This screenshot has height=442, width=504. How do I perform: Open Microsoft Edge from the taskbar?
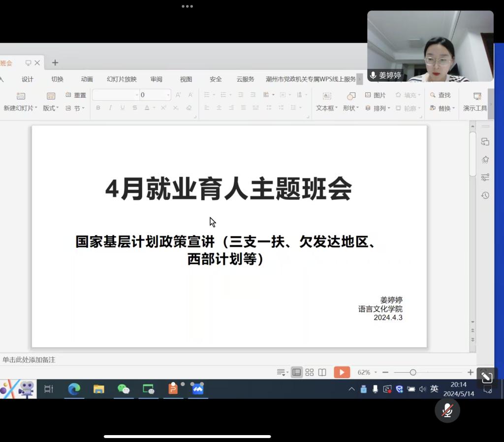(74, 389)
